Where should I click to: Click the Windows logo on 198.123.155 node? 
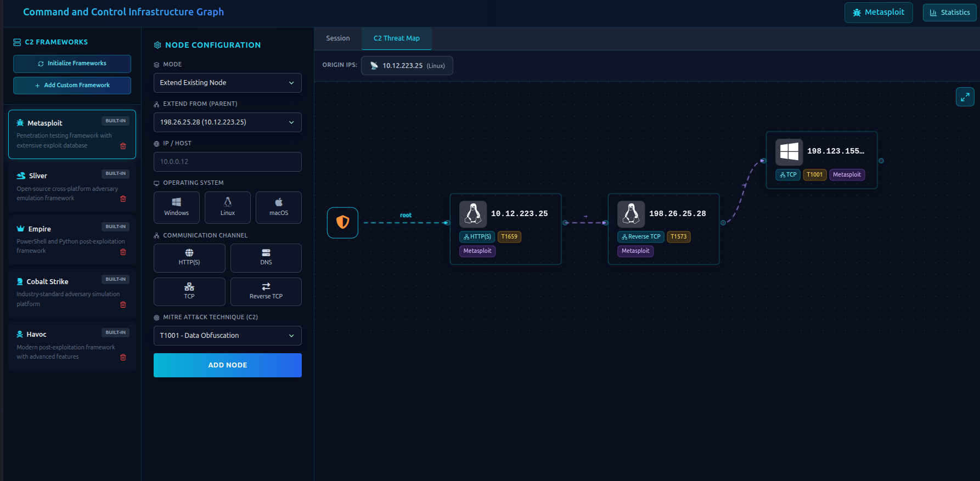[789, 152]
